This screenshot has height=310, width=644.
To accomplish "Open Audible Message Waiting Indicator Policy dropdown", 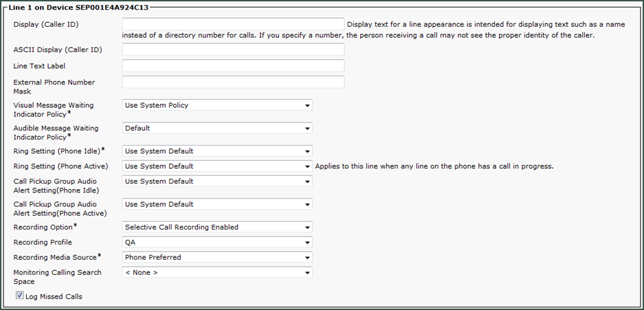I will pyautogui.click(x=217, y=128).
